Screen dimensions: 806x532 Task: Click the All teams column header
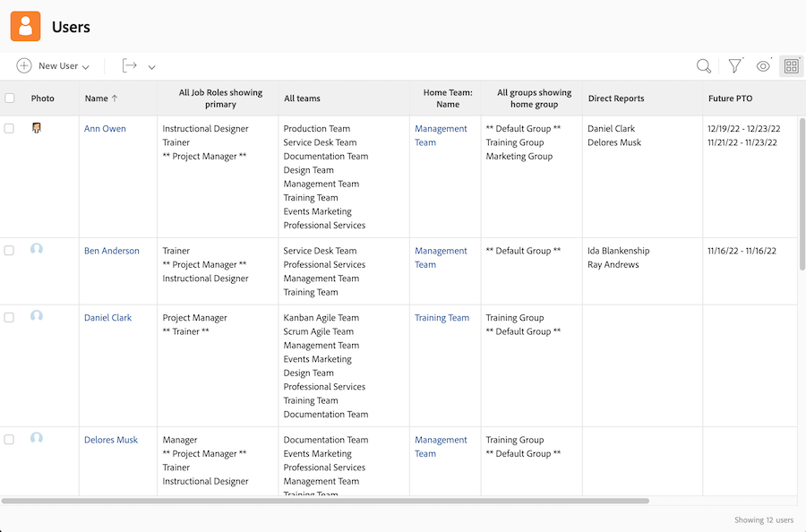point(302,99)
